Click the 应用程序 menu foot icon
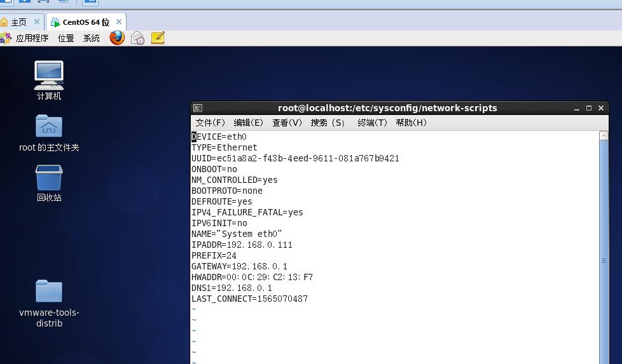Screen dimensions: 622x364 tap(6, 38)
